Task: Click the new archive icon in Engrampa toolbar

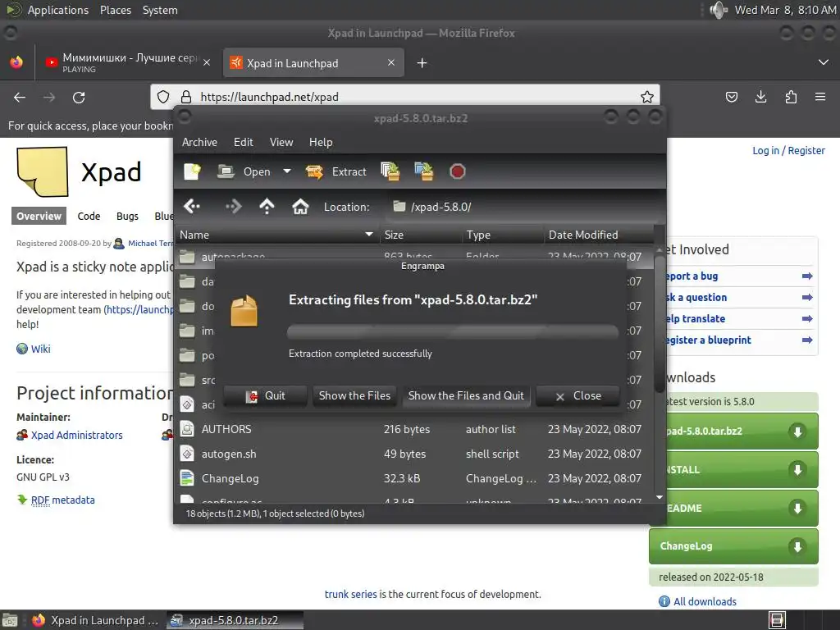Action: (x=192, y=171)
